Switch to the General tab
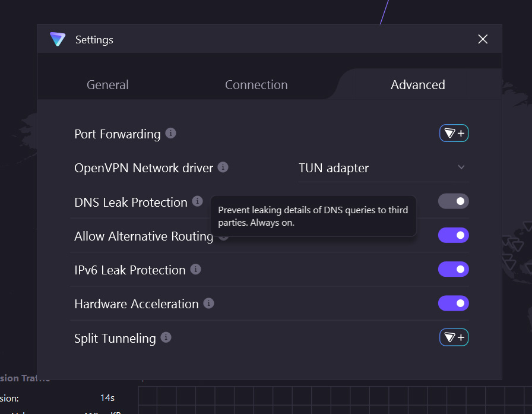 click(x=107, y=84)
